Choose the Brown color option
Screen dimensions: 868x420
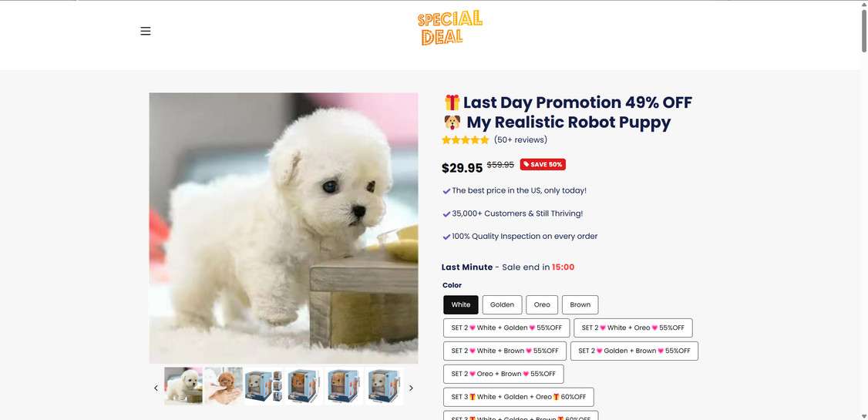pos(580,305)
